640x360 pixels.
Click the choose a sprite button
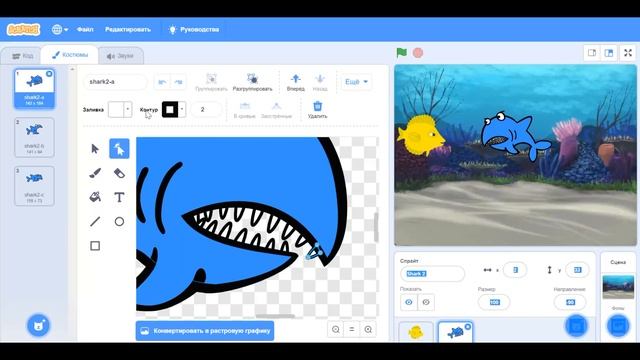[576, 326]
